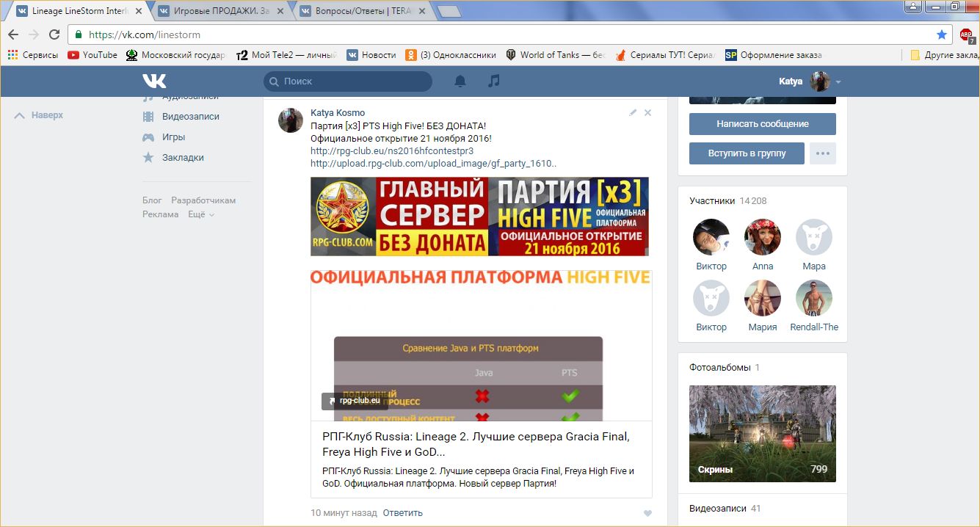Open Игры in left menu

[164, 137]
